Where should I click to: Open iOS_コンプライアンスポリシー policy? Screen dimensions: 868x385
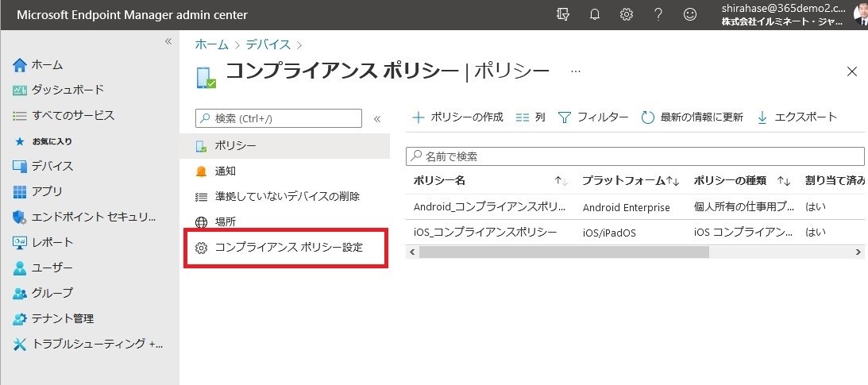[485, 233]
